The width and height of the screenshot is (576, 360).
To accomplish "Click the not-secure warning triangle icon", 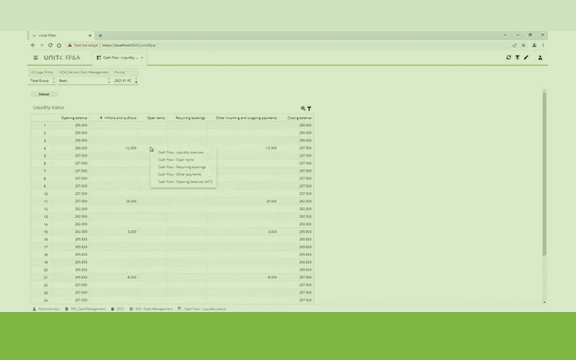I will 70,45.
